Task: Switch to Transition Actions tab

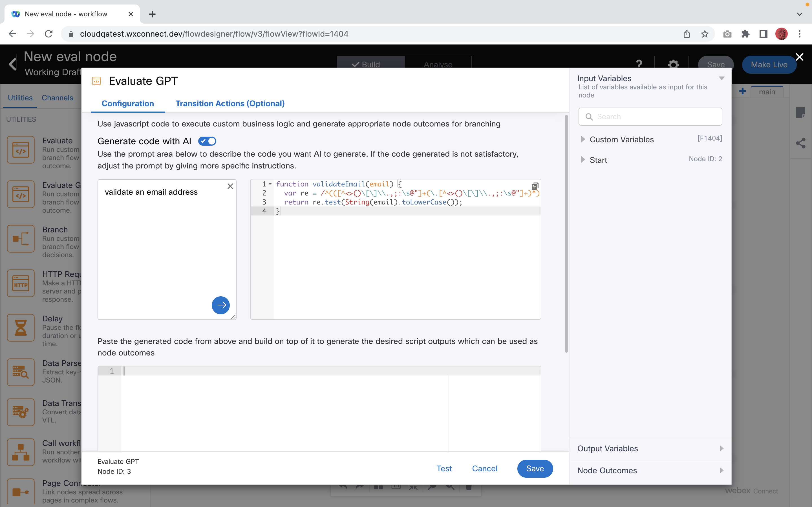Action: click(230, 104)
